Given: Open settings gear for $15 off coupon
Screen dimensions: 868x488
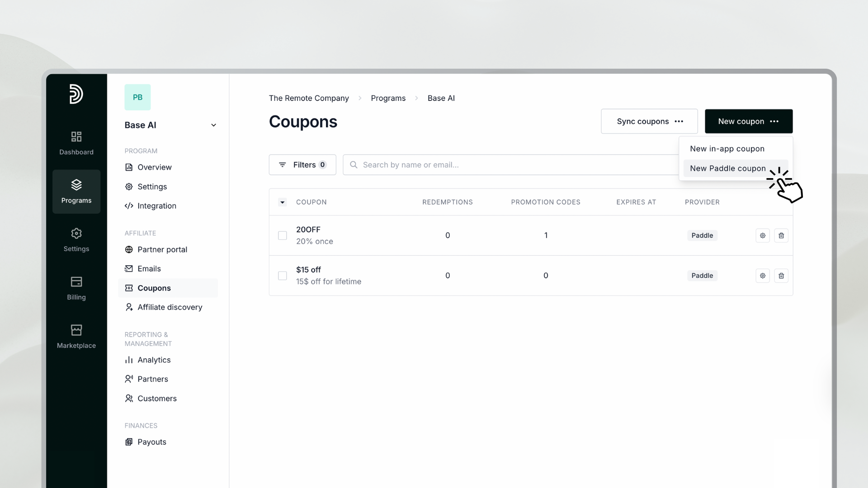Looking at the screenshot, I should [762, 276].
